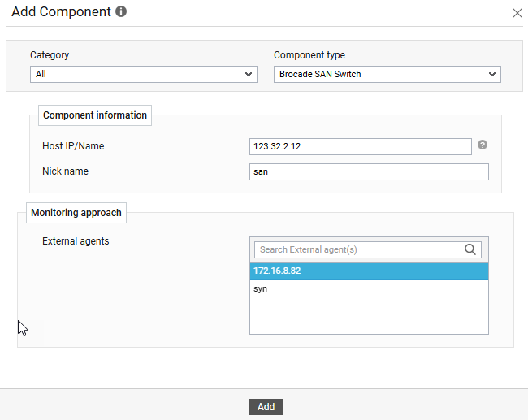Image resolution: width=528 pixels, height=420 pixels.
Task: Open the Category dropdown showing All
Action: (x=144, y=74)
